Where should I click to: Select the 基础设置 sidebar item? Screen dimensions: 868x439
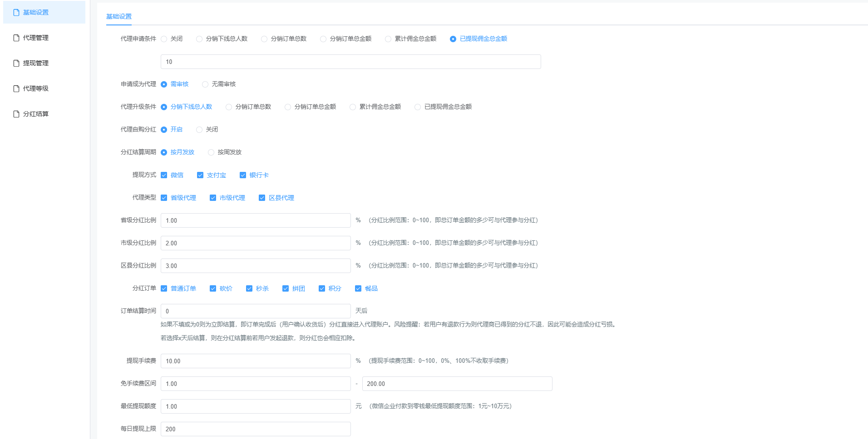[44, 12]
